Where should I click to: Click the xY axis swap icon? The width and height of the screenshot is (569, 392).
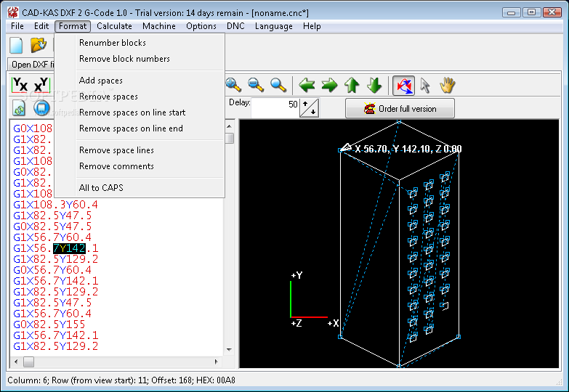(41, 85)
